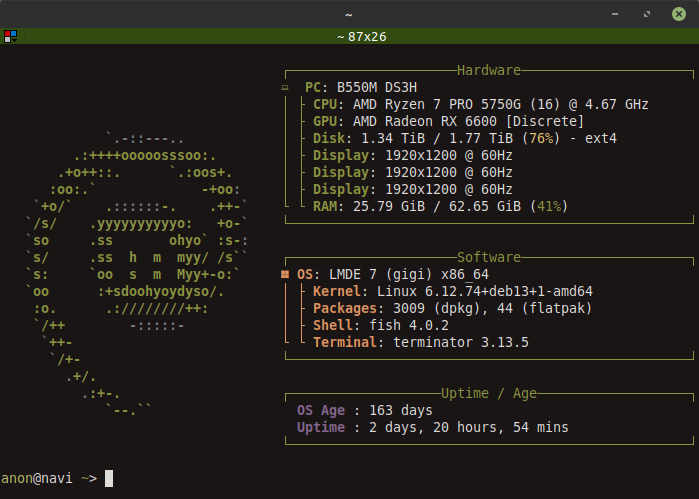
Task: Click the RAM value '25.79 GiB / 62.65 GiB'
Action: coord(437,206)
